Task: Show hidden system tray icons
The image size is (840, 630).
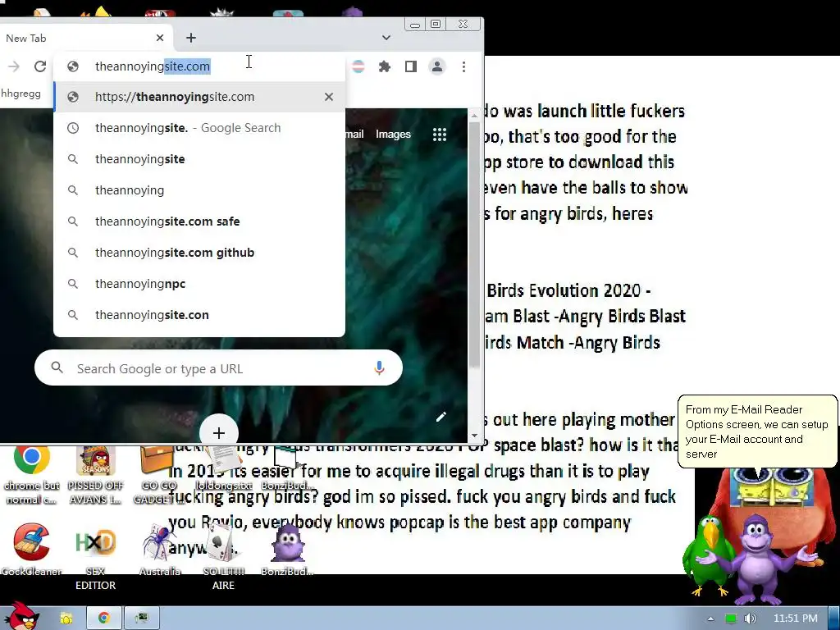Action: click(710, 619)
